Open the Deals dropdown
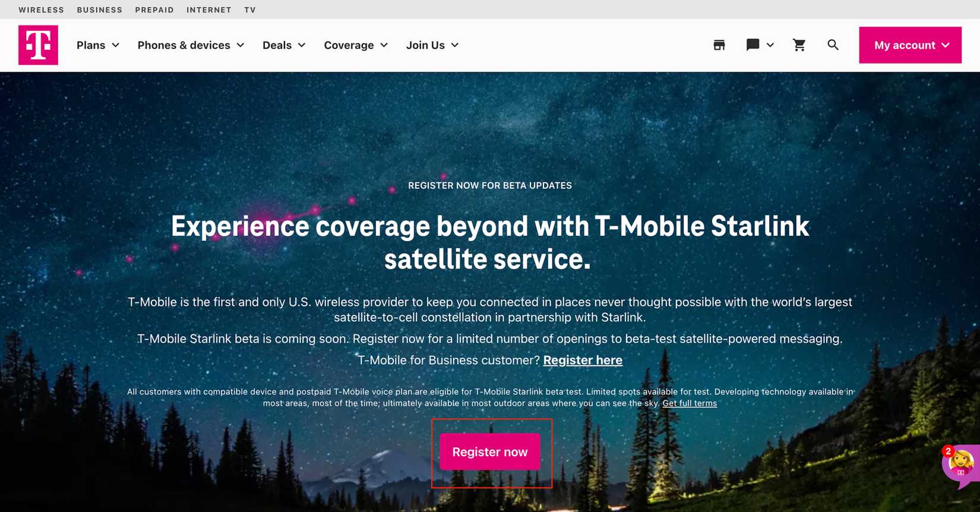The width and height of the screenshot is (980, 512). [x=284, y=45]
